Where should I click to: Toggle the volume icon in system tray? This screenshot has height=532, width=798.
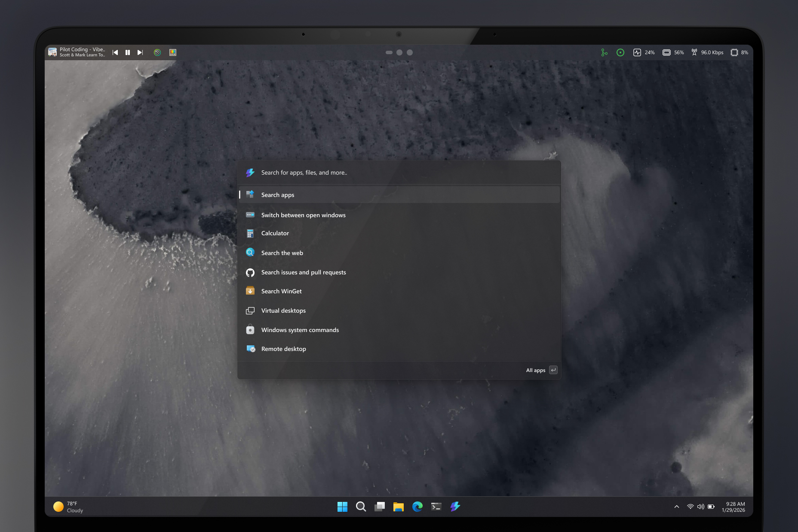700,507
